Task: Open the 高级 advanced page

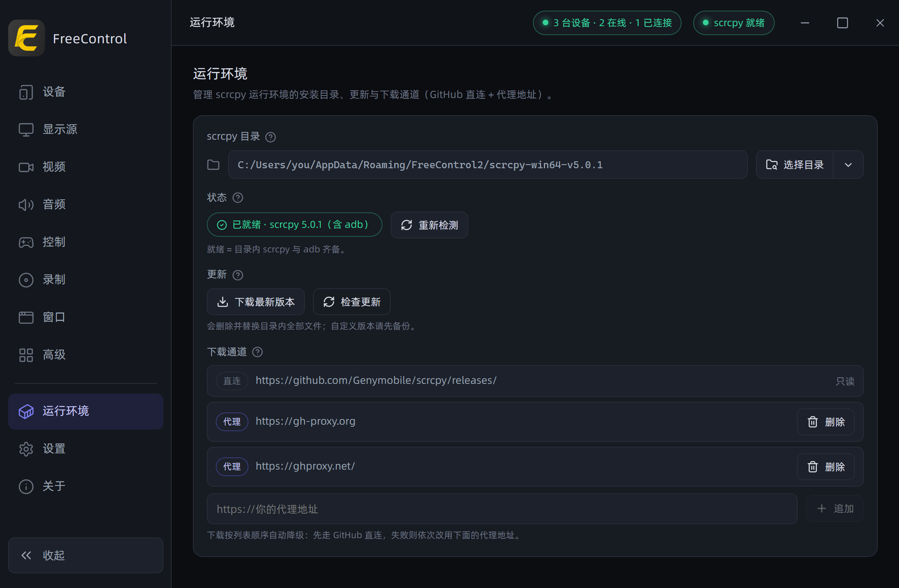Action: pyautogui.click(x=86, y=355)
